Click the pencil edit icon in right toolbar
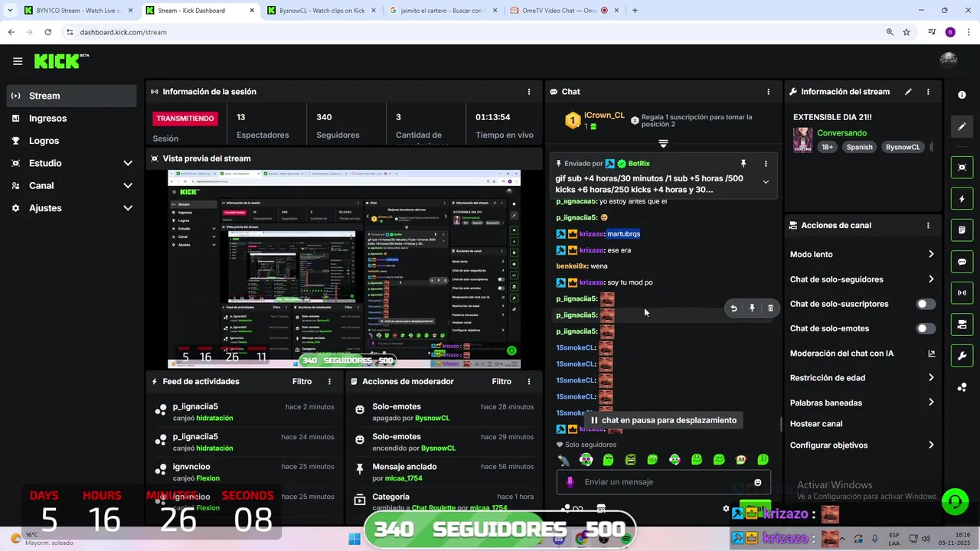Screen dimensions: 980x551 pos(962,126)
